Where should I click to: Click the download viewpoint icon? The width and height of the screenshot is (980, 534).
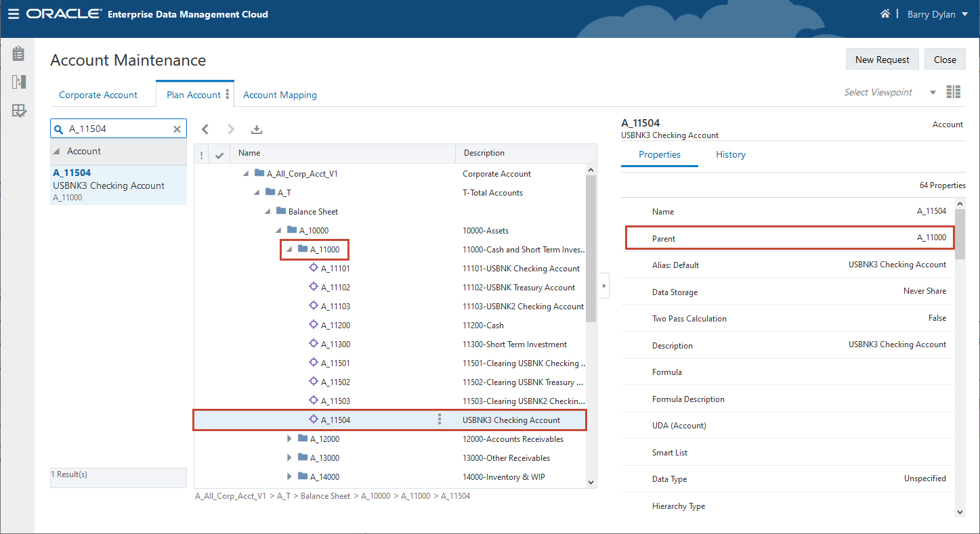click(256, 129)
